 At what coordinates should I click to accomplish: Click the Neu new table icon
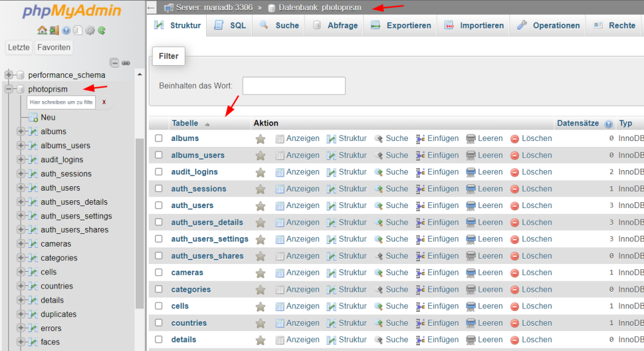(x=33, y=117)
